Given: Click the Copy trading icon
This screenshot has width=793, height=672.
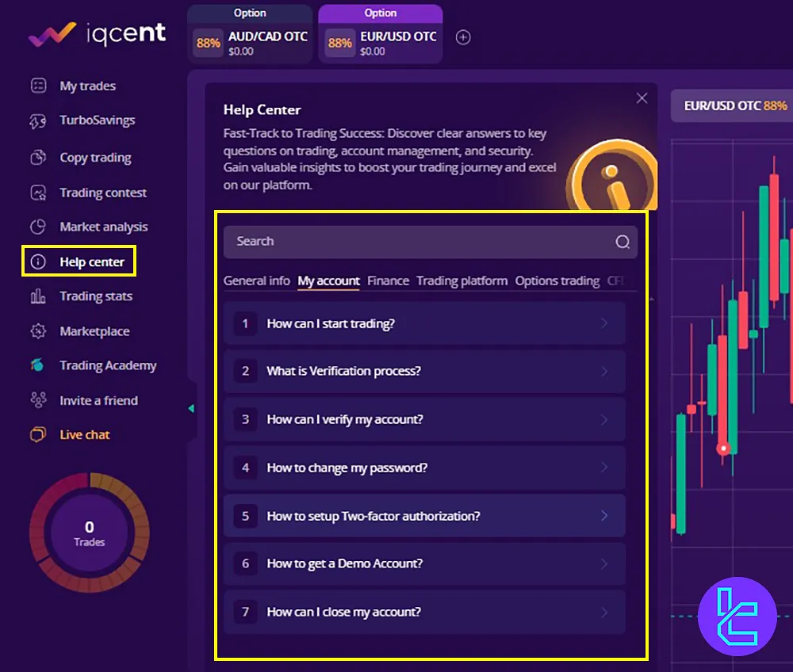Looking at the screenshot, I should [38, 158].
